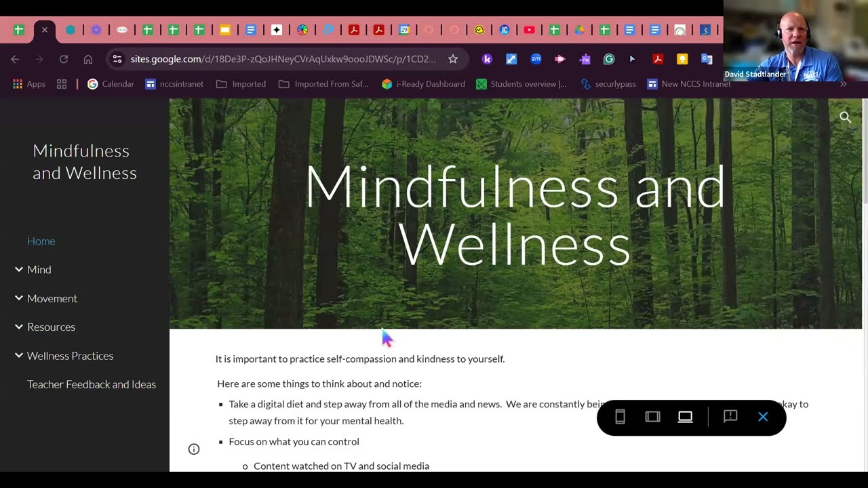
Task: Open the preview feedback icon
Action: pos(730,416)
